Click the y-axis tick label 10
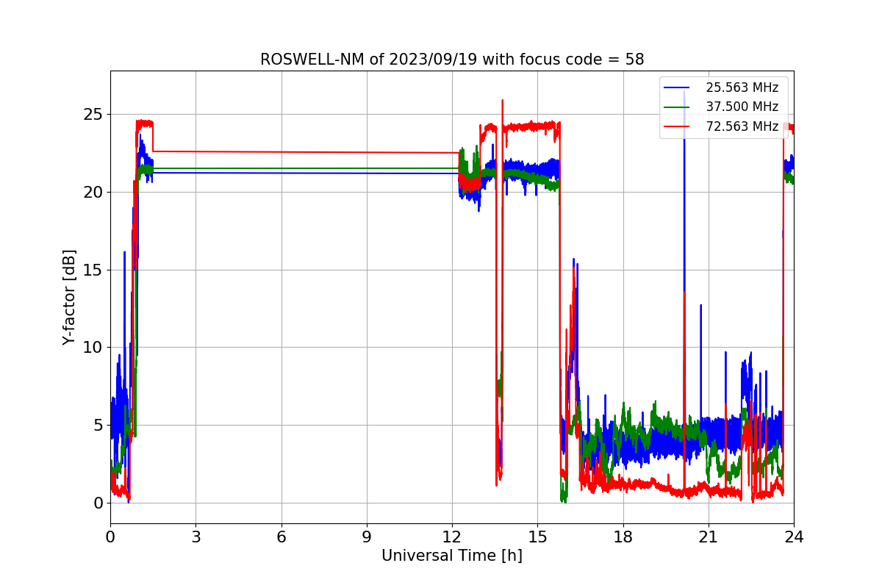 click(x=93, y=348)
